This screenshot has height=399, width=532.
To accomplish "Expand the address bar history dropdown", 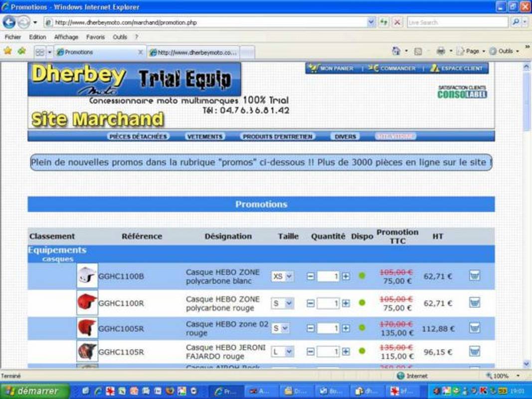I will 371,22.
